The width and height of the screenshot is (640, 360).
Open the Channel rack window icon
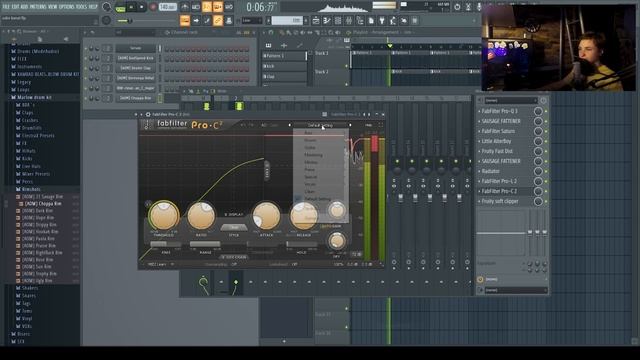[x=338, y=20]
